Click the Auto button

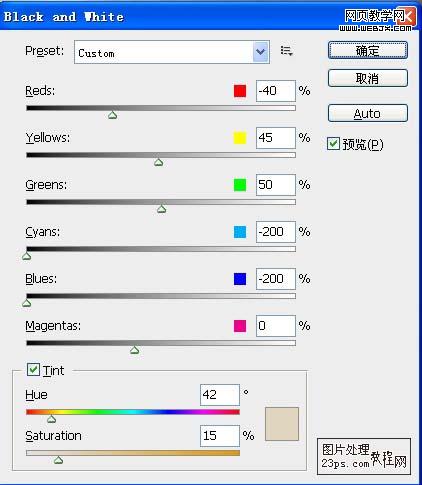(x=368, y=113)
